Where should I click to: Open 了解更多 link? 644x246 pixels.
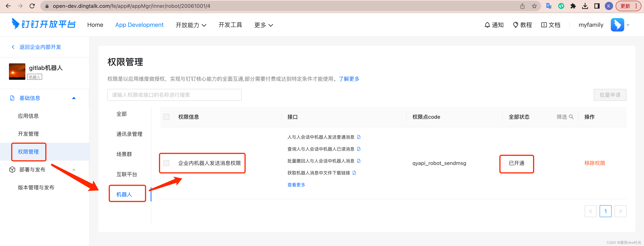[x=349, y=79]
